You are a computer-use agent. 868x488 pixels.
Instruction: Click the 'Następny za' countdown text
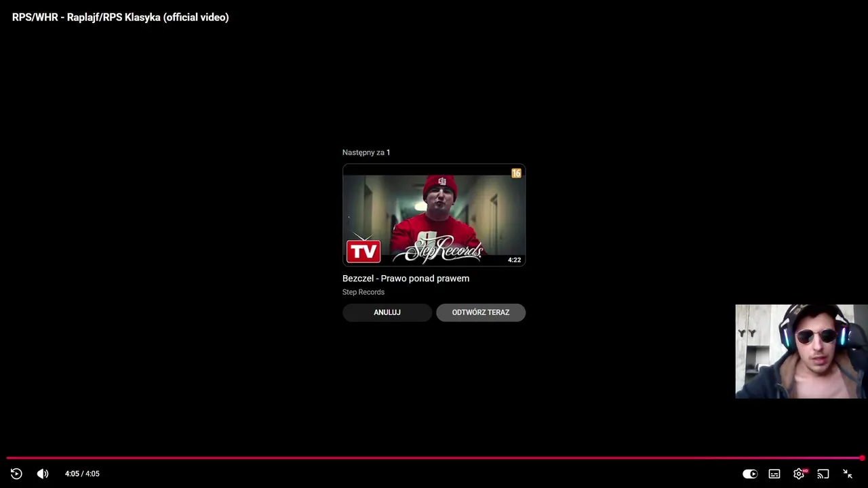click(x=366, y=152)
